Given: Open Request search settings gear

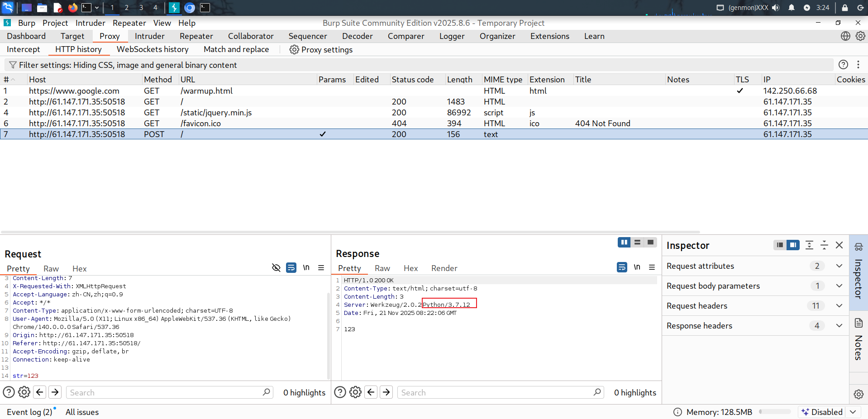Looking at the screenshot, I should [x=24, y=392].
